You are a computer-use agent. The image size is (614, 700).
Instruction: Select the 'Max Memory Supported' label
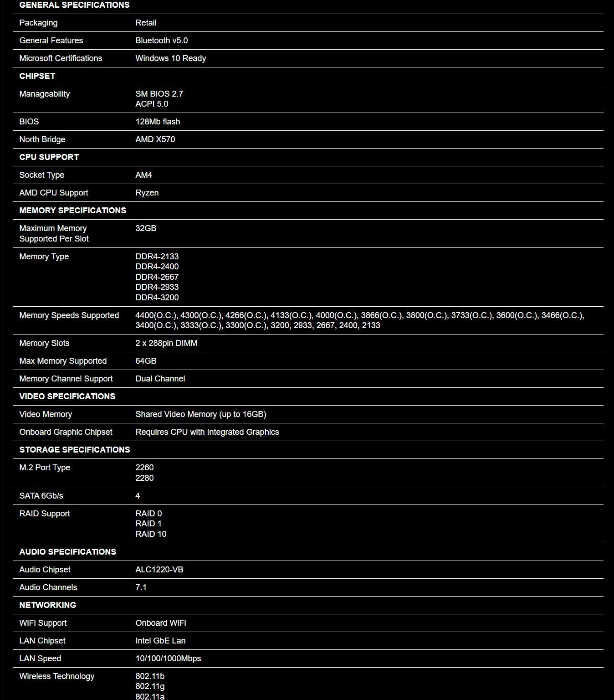[63, 361]
